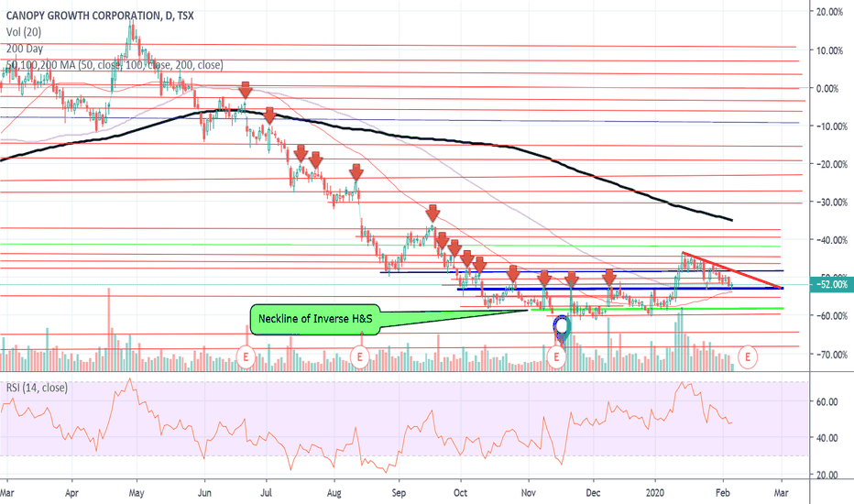Click the Feb label on time axis
This screenshot has width=854, height=504.
click(722, 493)
